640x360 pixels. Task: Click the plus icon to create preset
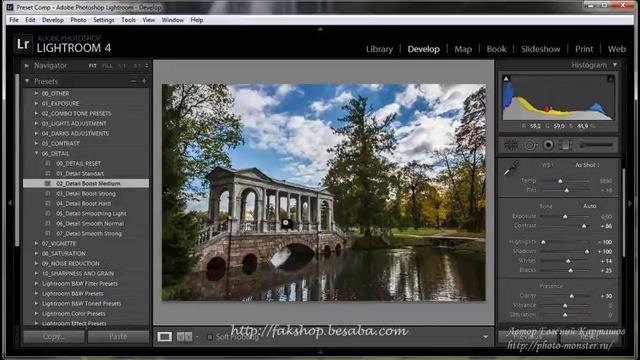click(144, 81)
